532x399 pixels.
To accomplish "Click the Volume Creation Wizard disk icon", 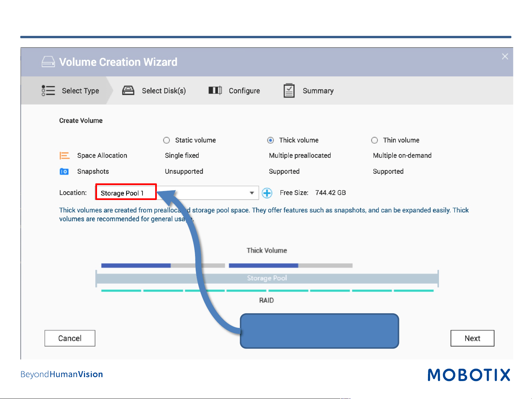I will point(48,62).
